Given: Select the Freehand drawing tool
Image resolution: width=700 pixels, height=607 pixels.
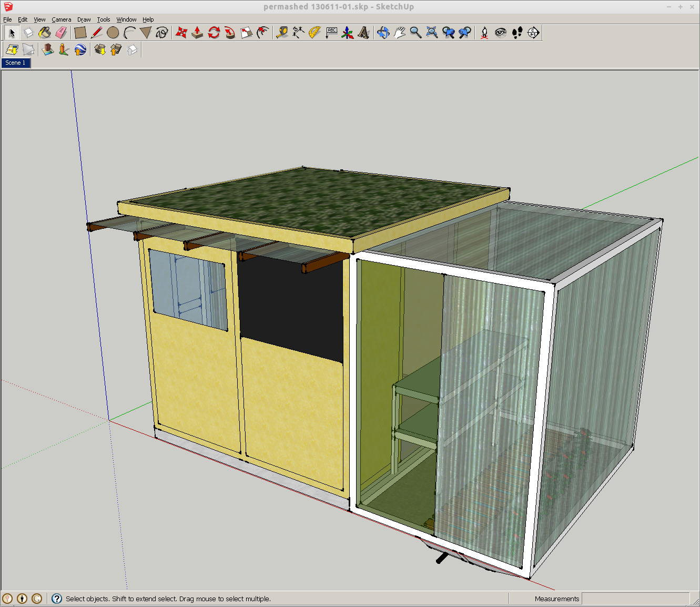Looking at the screenshot, I should pos(161,32).
